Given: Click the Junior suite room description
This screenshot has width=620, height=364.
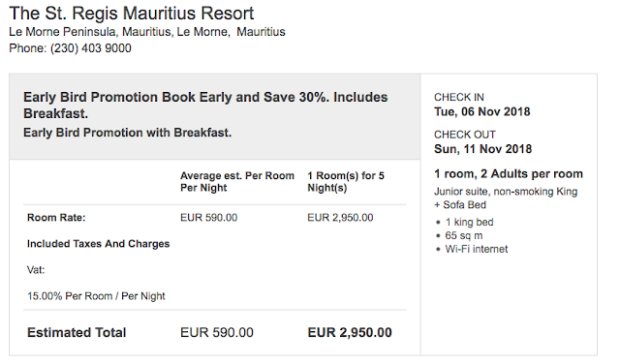Looking at the screenshot, I should click(x=506, y=198).
